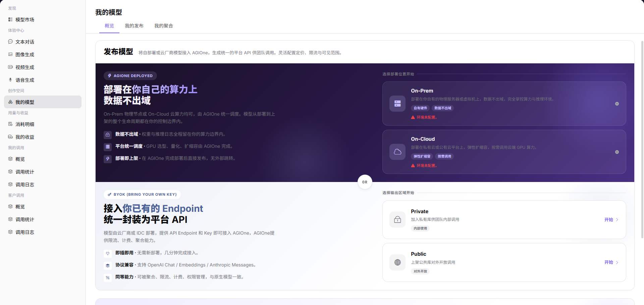644x305 pixels.
Task: Click the lightning icon beside 部署即上架
Action: pyautogui.click(x=108, y=159)
